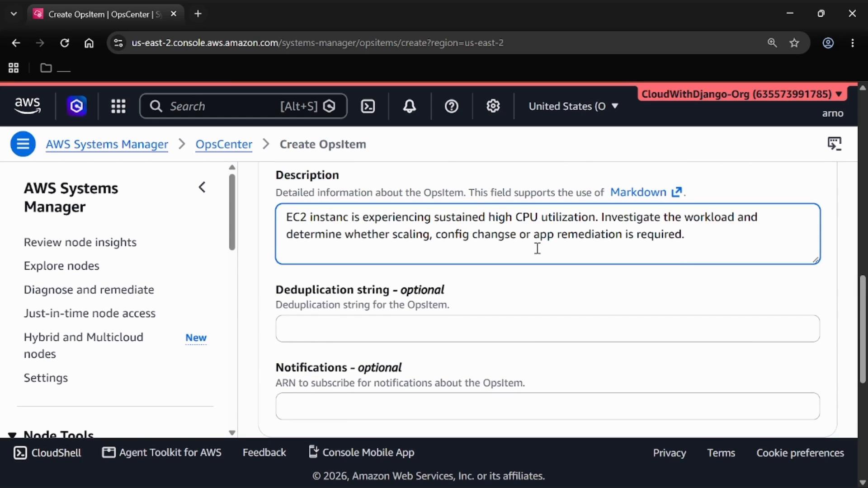Open the CloudWithDjango-Org account menu
868x488 pixels.
click(x=742, y=94)
